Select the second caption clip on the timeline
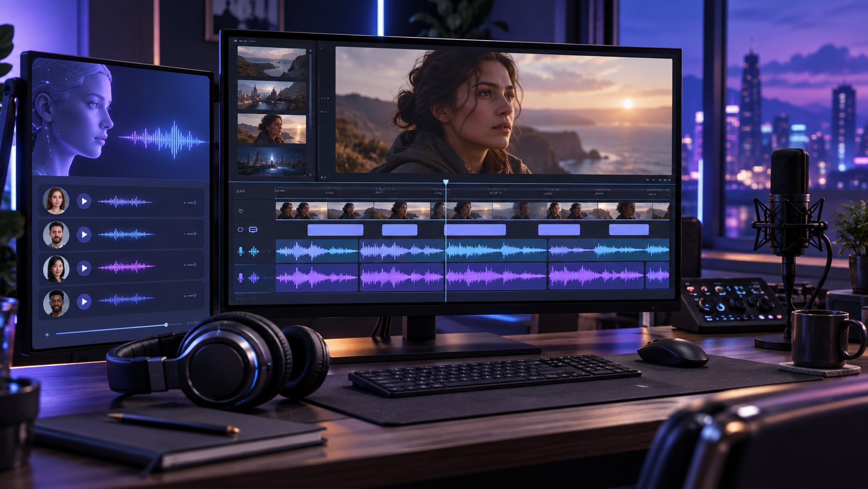The image size is (868, 489). tap(400, 230)
